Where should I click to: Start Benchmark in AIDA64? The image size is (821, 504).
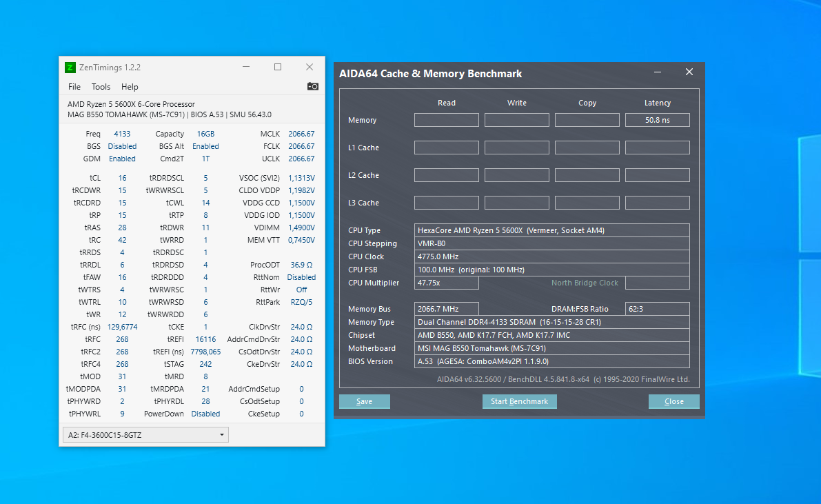(519, 401)
